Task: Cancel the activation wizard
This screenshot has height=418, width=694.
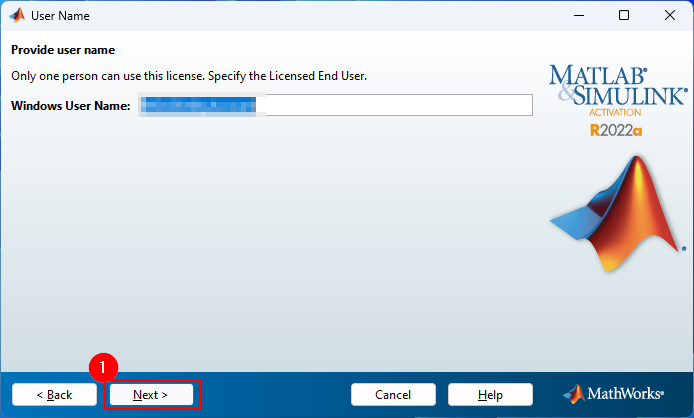Action: (393, 395)
